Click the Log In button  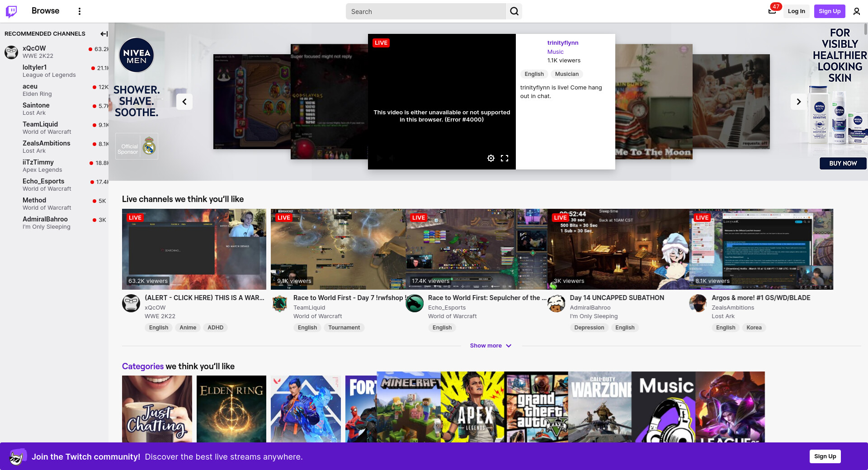[x=796, y=11]
